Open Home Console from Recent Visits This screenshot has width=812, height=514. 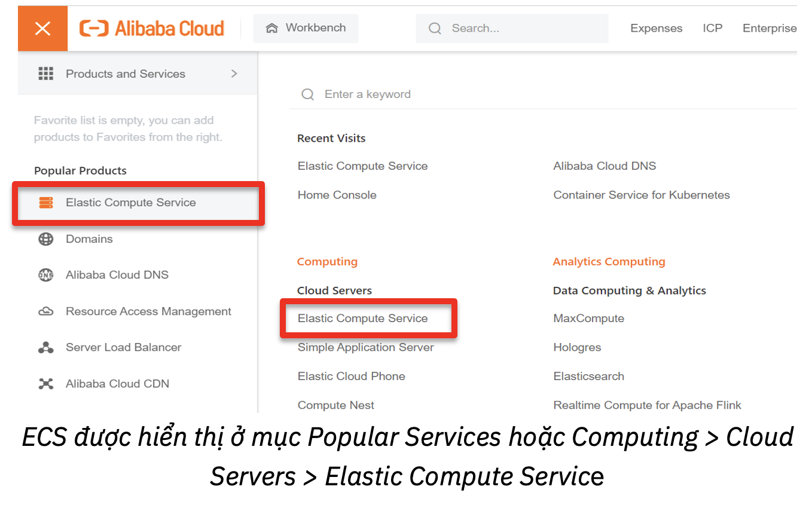[337, 195]
